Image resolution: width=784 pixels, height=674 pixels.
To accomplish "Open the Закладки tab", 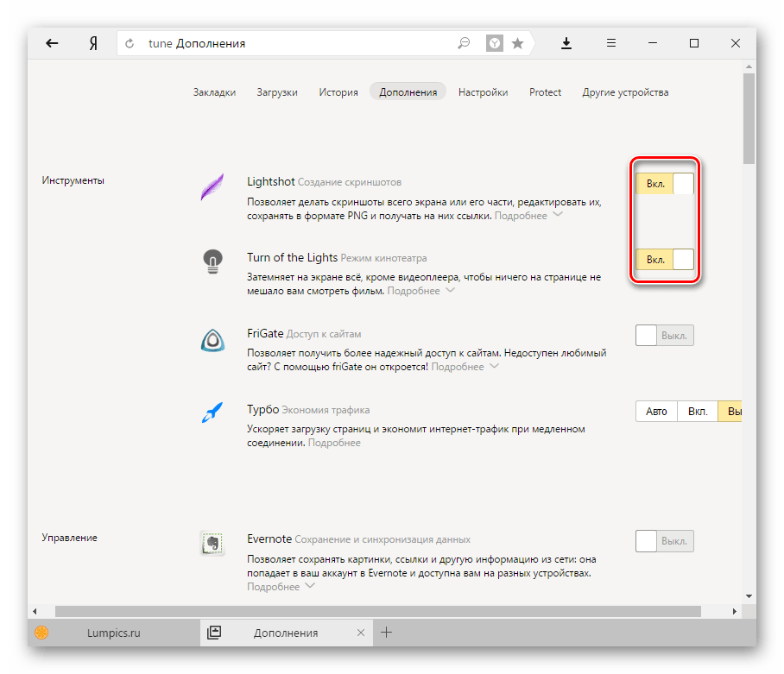I will [214, 92].
